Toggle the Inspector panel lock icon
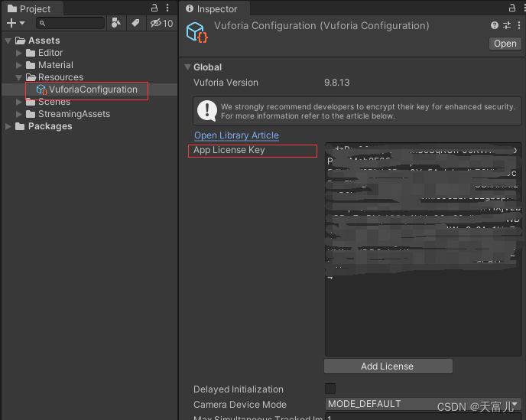Screen dimensions: 526x420 coord(512,8)
